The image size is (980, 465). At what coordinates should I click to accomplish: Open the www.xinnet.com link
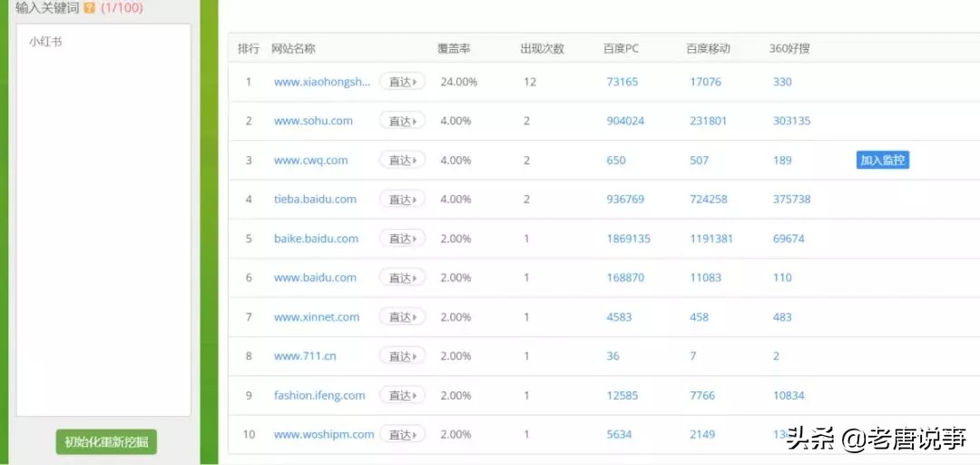[317, 317]
